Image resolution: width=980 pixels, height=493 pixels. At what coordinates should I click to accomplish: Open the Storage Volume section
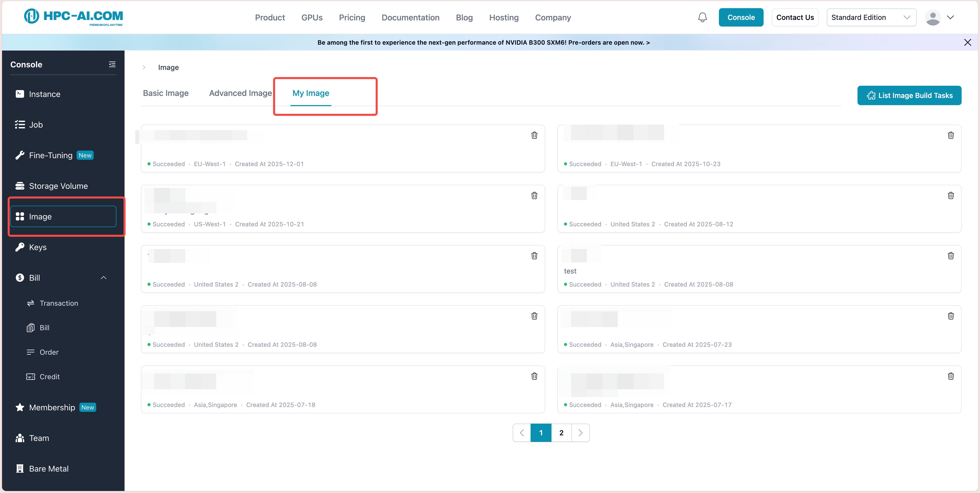click(x=58, y=186)
